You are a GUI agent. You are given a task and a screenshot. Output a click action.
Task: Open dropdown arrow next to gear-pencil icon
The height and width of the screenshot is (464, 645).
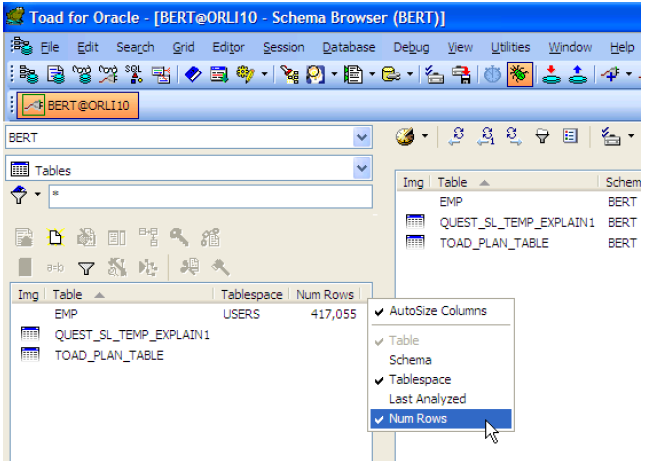tap(264, 74)
